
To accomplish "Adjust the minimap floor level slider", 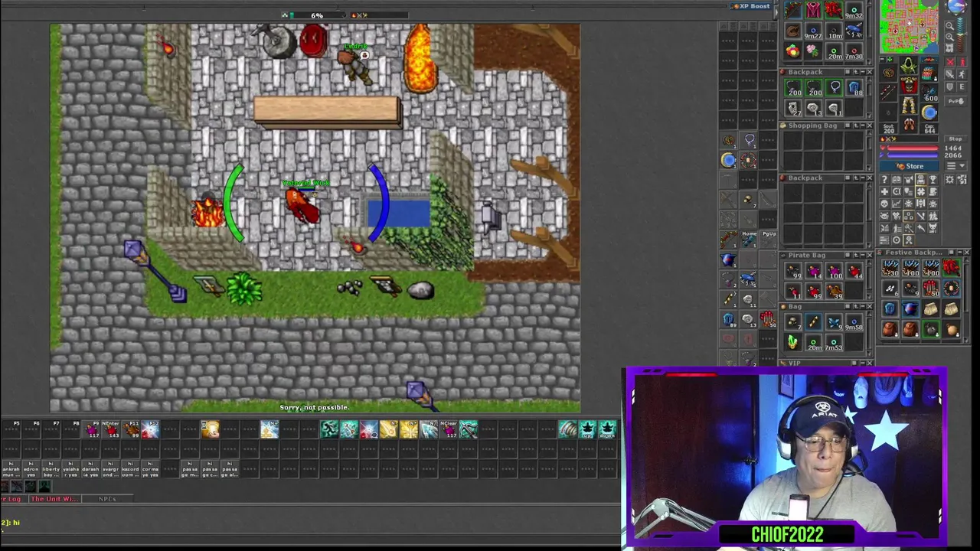I will [x=962, y=35].
